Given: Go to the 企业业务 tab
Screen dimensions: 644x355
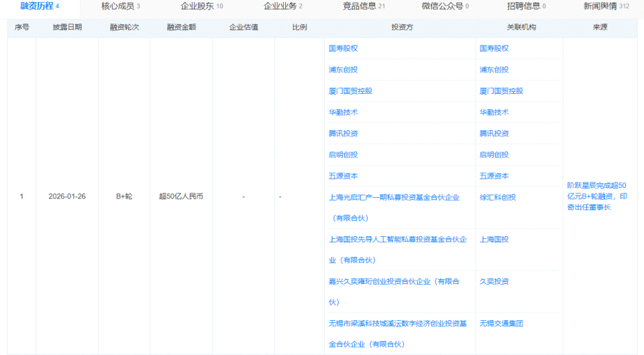Looking at the screenshot, I should pos(282,6).
